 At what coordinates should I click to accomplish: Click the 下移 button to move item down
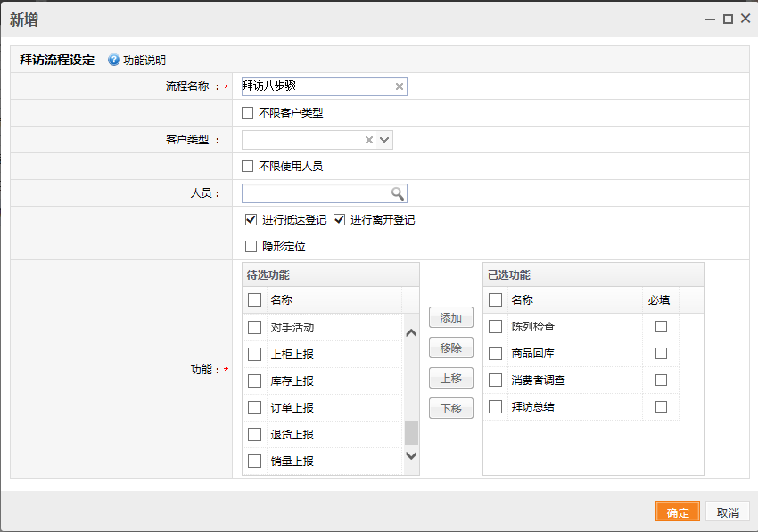(x=450, y=408)
